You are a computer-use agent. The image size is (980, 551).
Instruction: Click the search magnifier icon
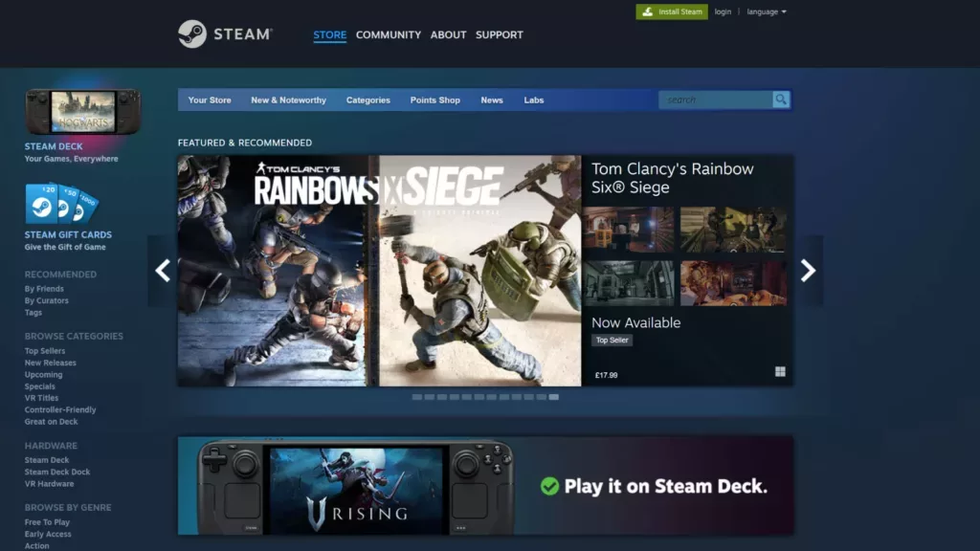[x=781, y=99]
